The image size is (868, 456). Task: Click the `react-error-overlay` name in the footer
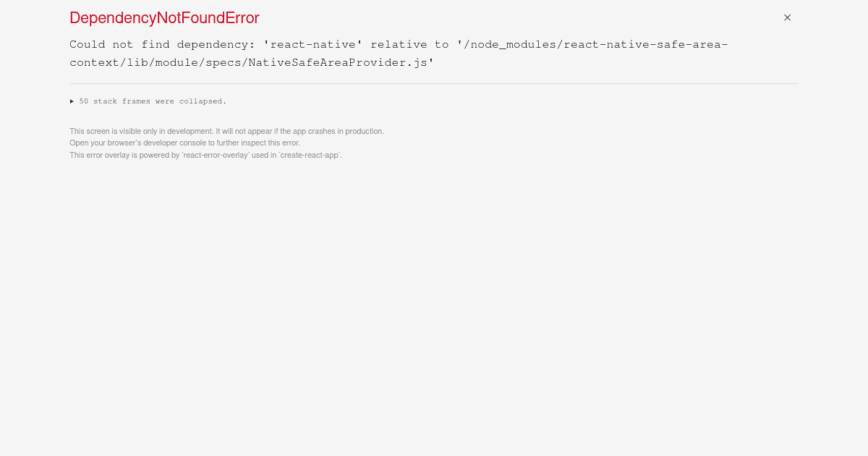216,155
